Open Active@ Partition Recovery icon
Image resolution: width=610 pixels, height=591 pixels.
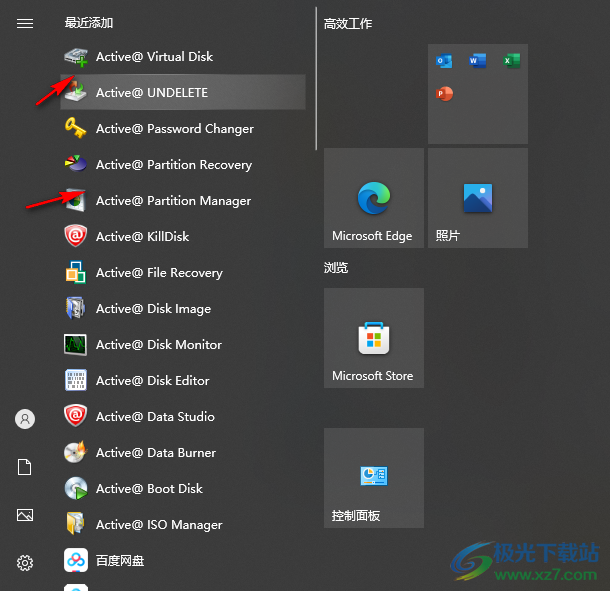pos(75,164)
